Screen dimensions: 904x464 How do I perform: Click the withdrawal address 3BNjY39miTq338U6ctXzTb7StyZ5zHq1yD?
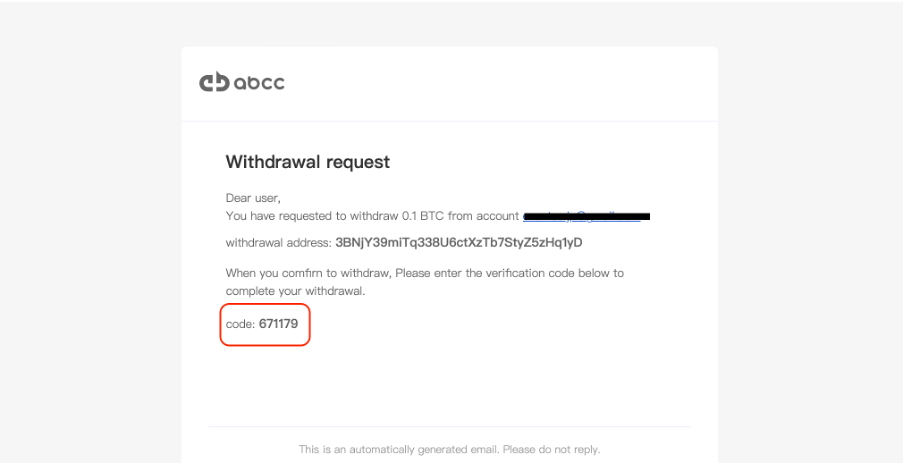[x=459, y=243]
